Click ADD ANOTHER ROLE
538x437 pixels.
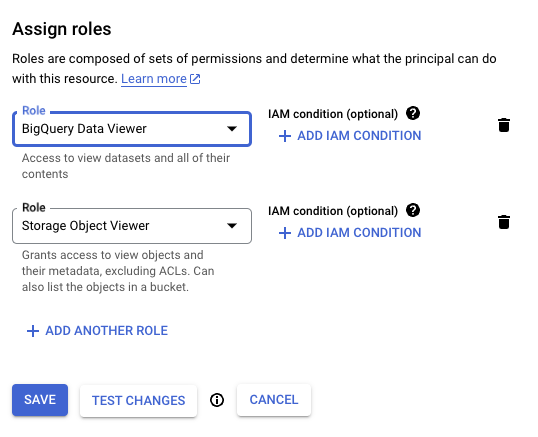[x=97, y=331]
